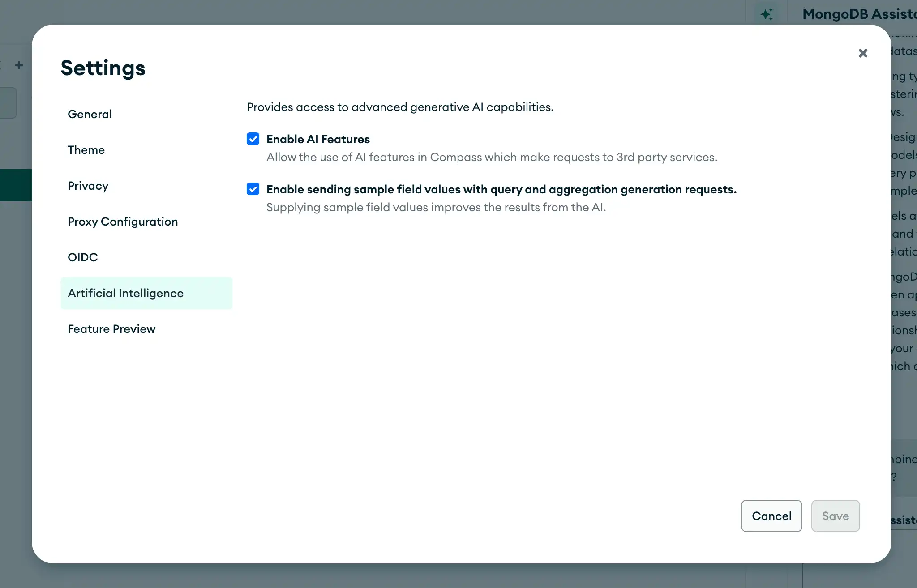
Task: Switch to the Theme settings section
Action: [86, 150]
